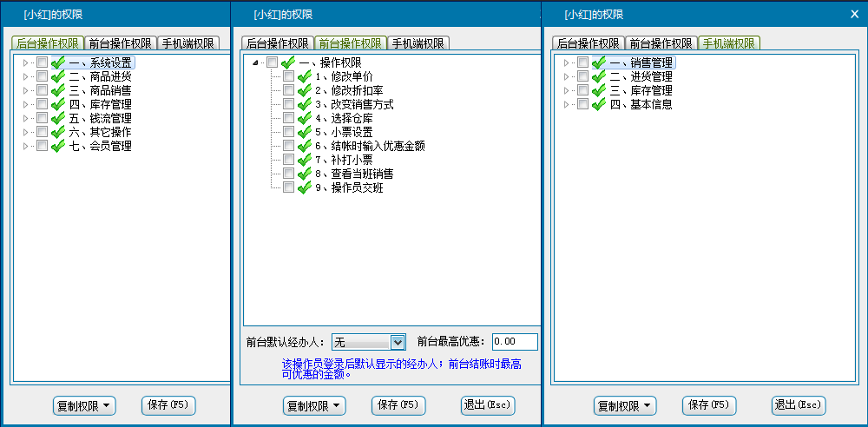Screen dimensions: 868x427
Task: Click green checkmark icon beside 小票设置
Action: pos(305,132)
